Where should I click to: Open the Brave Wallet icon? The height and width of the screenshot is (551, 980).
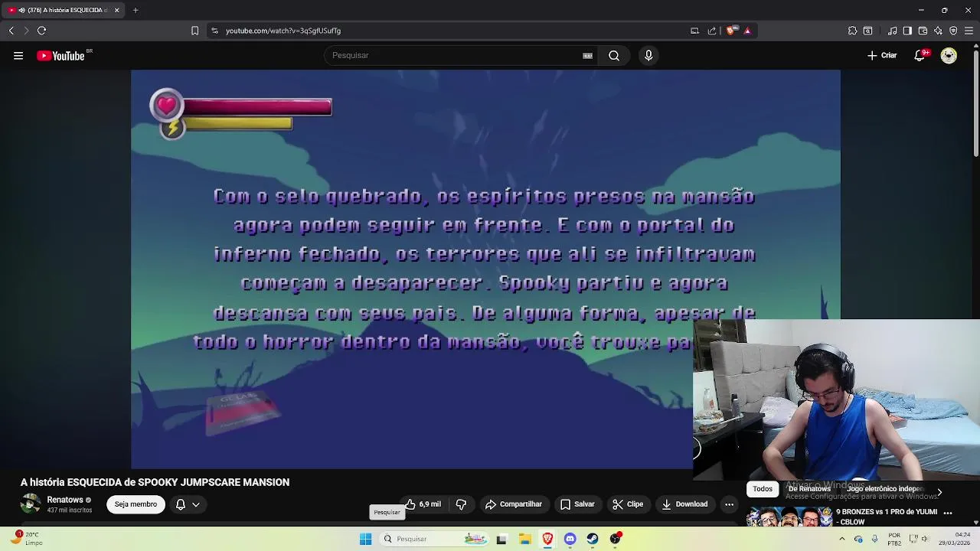point(923,31)
